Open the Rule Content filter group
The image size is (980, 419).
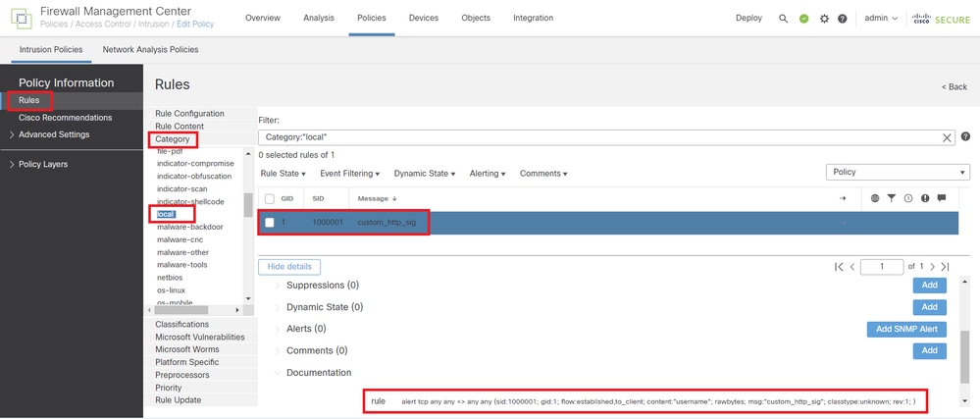click(x=180, y=127)
